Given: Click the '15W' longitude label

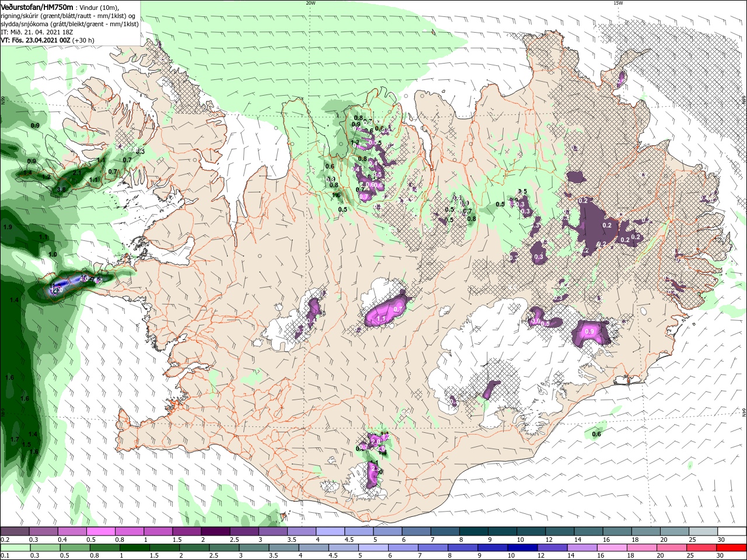Looking at the screenshot, I should pos(618,3).
